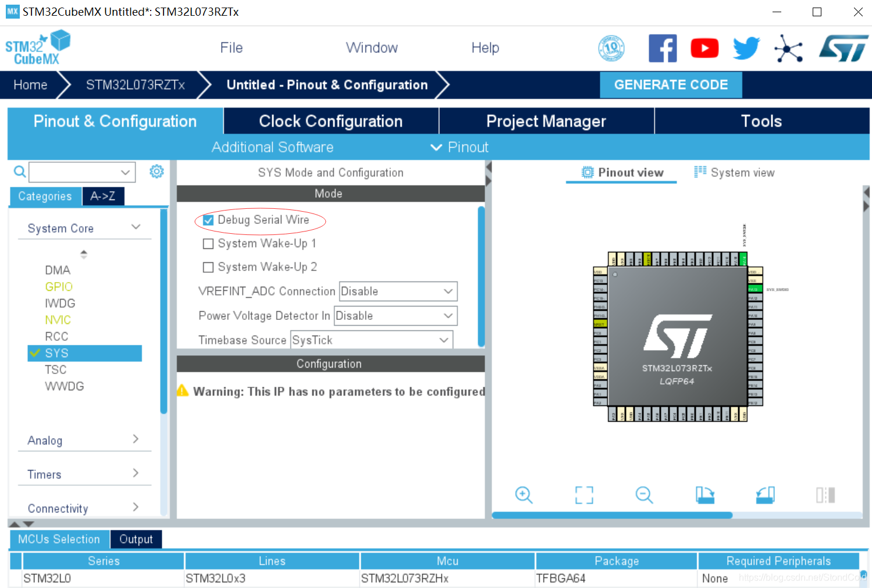
Task: Open the categories settings gear icon
Action: point(156,172)
